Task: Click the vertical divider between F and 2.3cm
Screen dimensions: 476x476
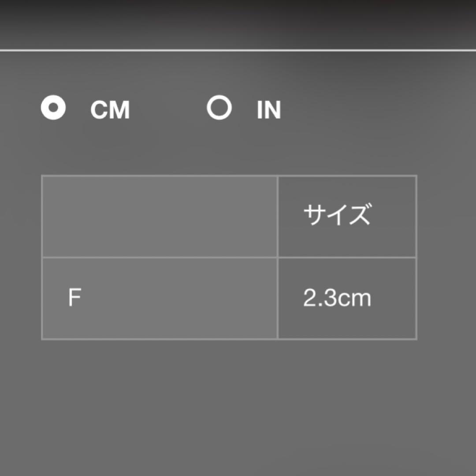Action: pyautogui.click(x=278, y=298)
